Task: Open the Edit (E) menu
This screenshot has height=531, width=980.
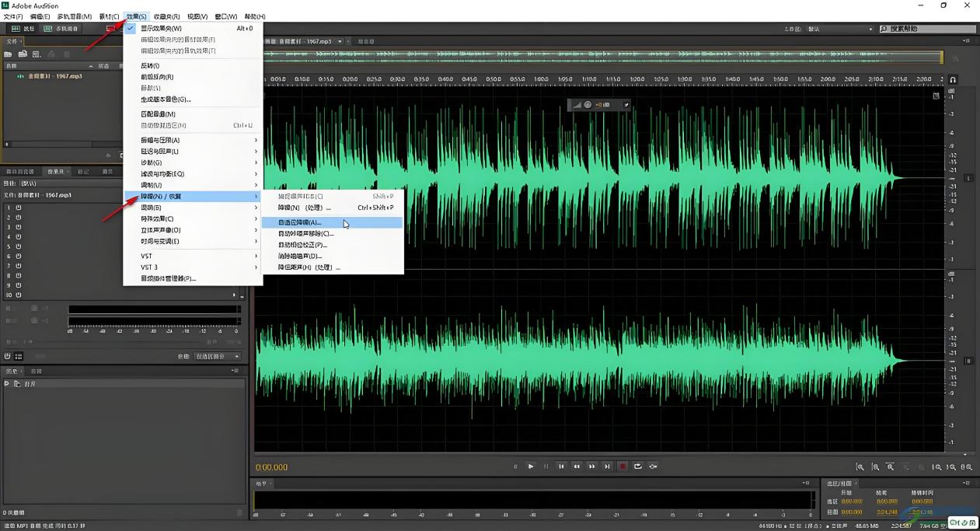Action: point(40,16)
